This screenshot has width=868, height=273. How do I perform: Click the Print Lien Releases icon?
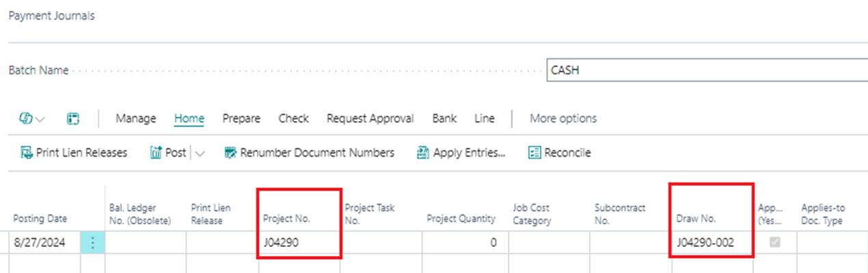[x=27, y=153]
